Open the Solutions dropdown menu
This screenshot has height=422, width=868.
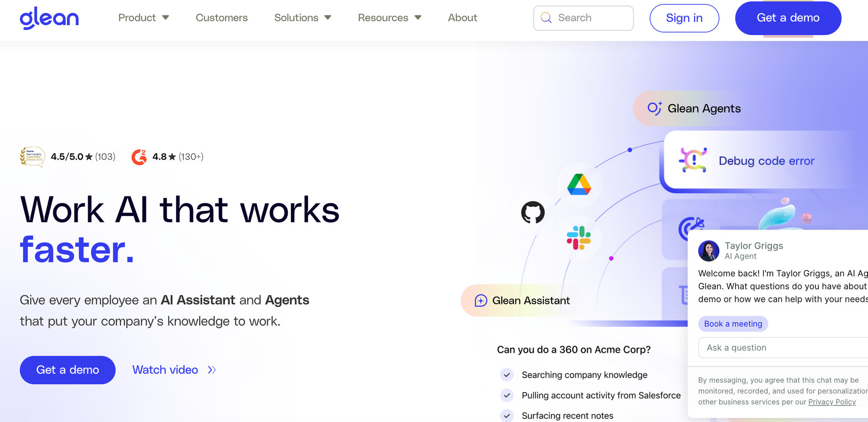pyautogui.click(x=302, y=18)
